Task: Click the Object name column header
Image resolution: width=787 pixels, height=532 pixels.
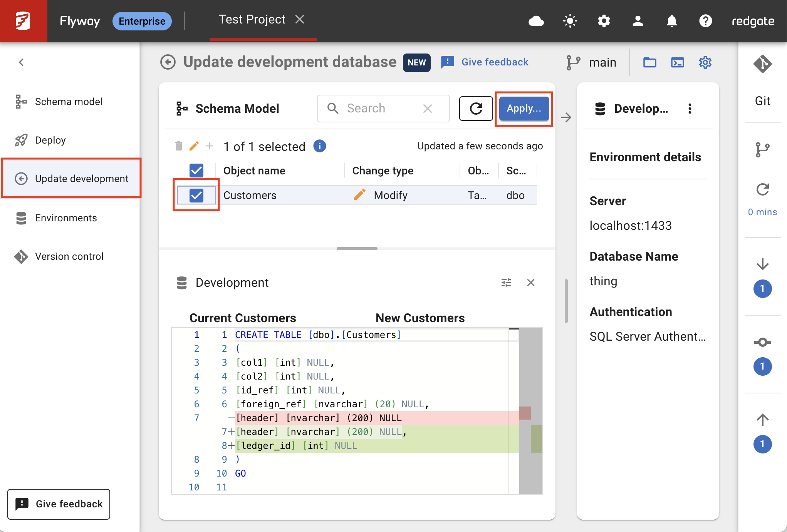Action: pos(254,171)
